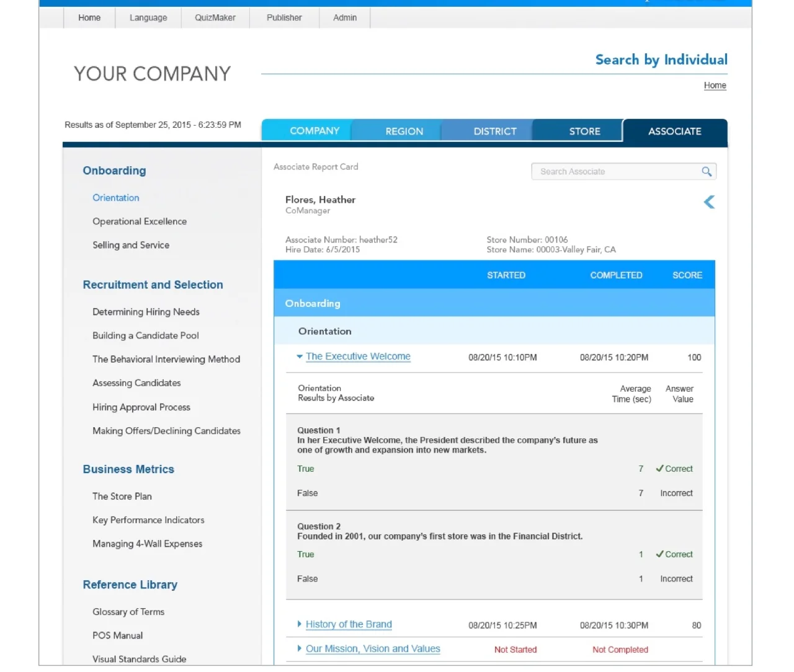Click Recruitment and Selection heading

(x=153, y=285)
